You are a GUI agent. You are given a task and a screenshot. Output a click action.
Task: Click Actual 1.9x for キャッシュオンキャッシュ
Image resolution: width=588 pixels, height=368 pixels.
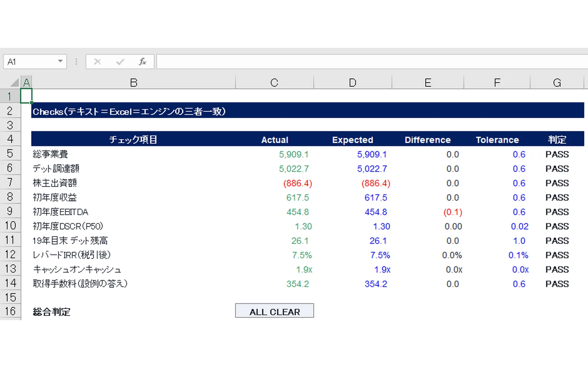[275, 269]
